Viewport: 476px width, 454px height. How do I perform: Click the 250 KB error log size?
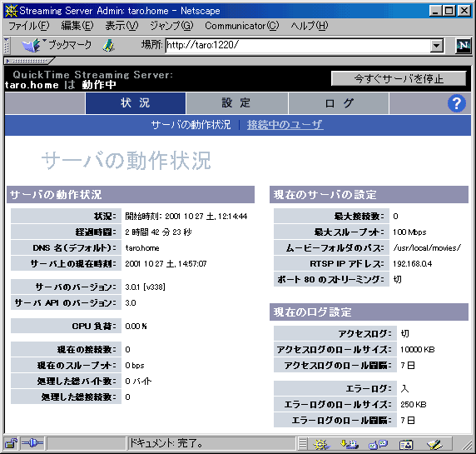click(414, 405)
